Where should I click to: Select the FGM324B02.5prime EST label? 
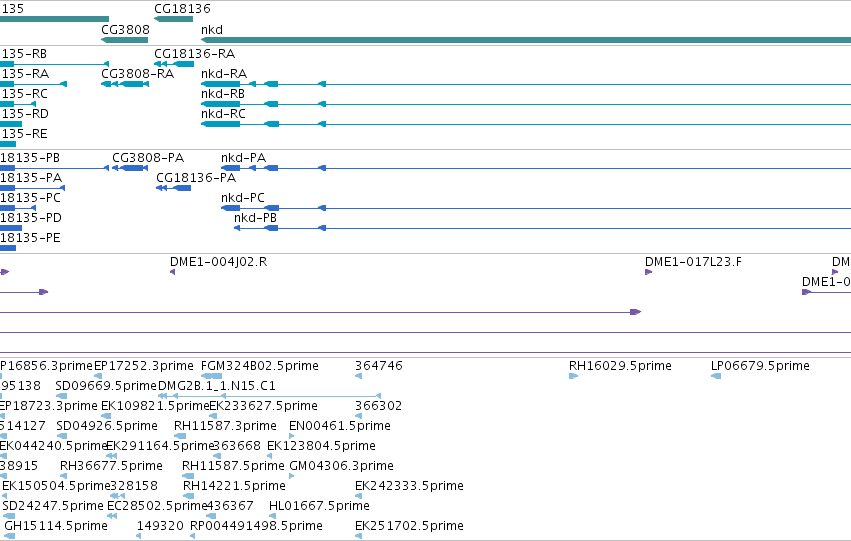(259, 366)
